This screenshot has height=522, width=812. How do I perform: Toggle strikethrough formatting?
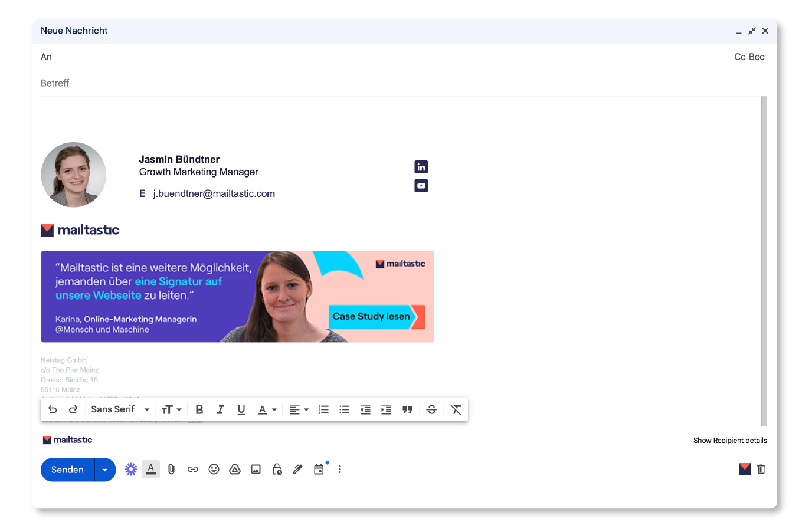(x=431, y=409)
